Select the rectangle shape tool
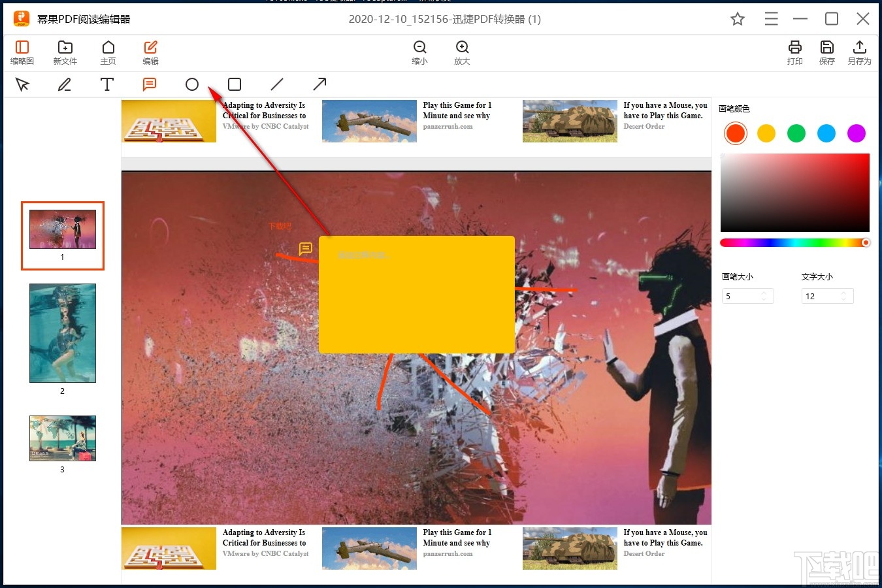The height and width of the screenshot is (588, 882). 235,84
